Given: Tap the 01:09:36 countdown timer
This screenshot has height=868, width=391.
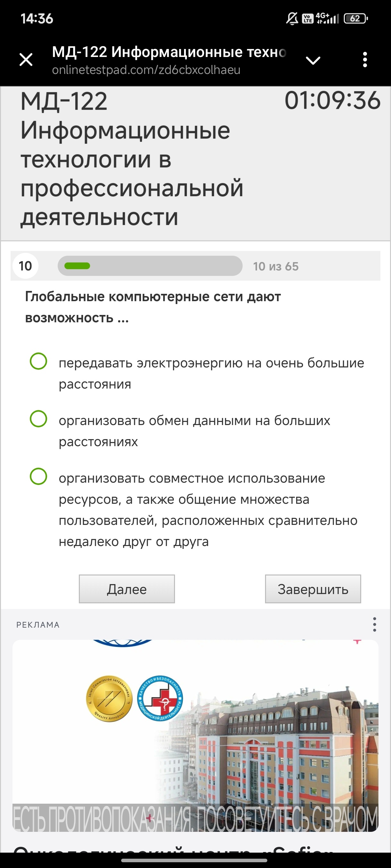Looking at the screenshot, I should point(333,100).
